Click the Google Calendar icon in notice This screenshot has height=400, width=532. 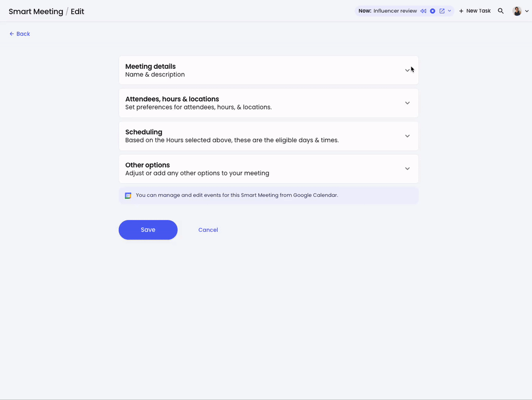[128, 196]
